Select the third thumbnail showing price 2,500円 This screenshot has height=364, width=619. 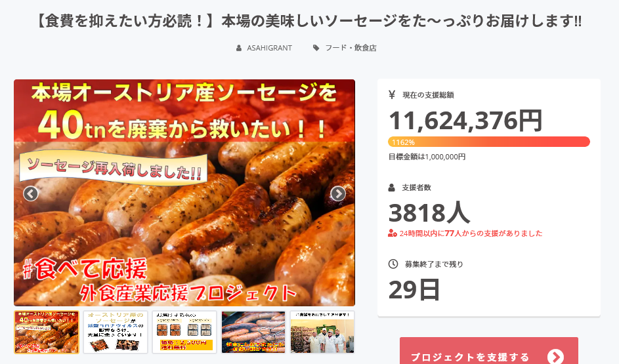click(x=184, y=332)
